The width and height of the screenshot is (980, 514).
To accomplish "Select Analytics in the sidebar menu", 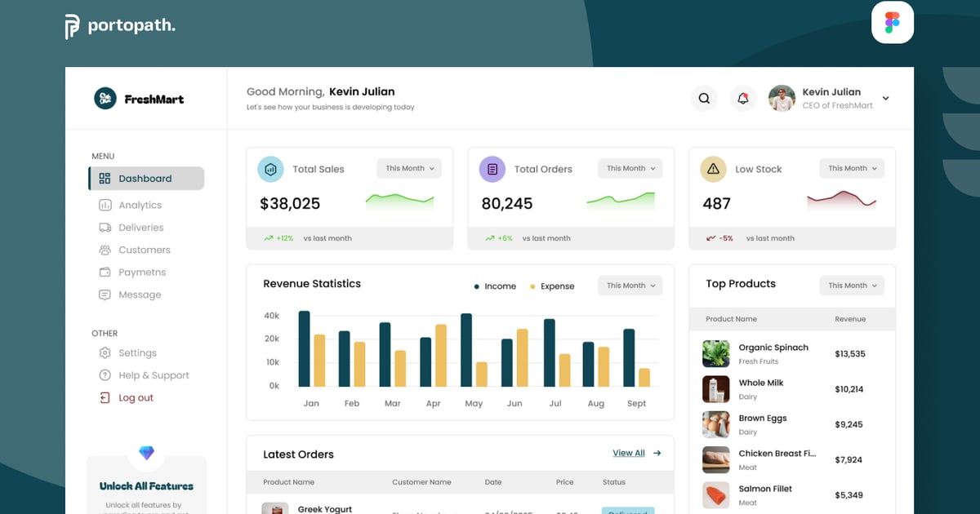I will click(x=140, y=206).
